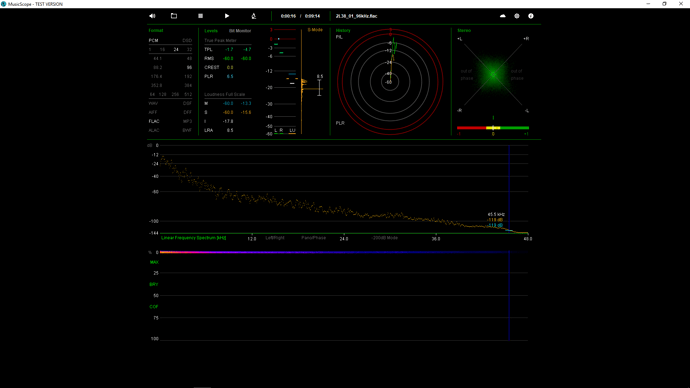Click the 24 bit depth indicator
The height and width of the screenshot is (388, 690).
click(176, 50)
